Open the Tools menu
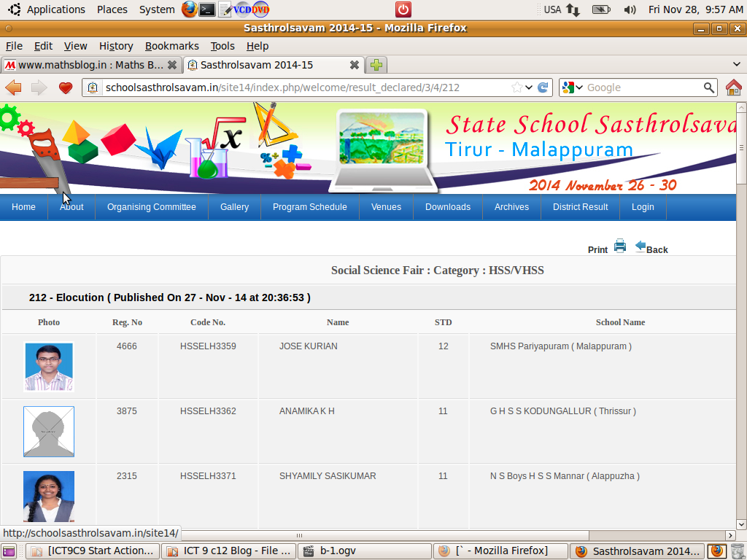Viewport: 747px width, 560px height. 222,46
